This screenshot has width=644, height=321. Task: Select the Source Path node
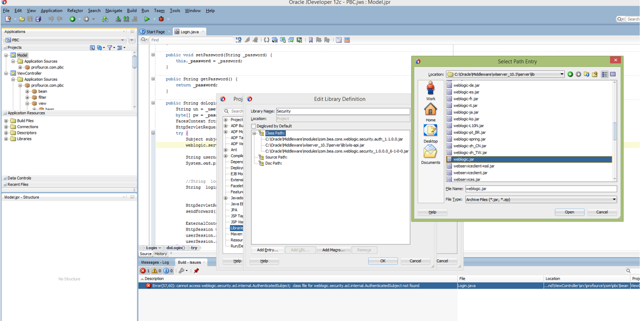(276, 157)
